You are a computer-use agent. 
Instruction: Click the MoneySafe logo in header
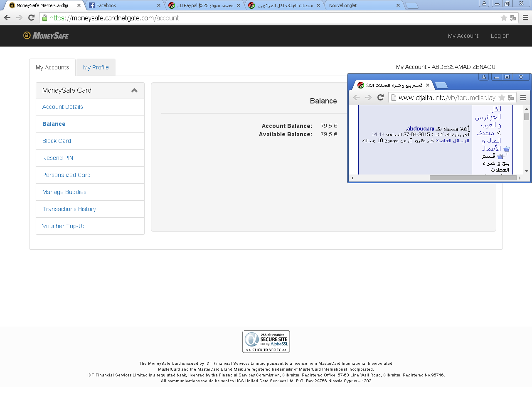coord(46,36)
